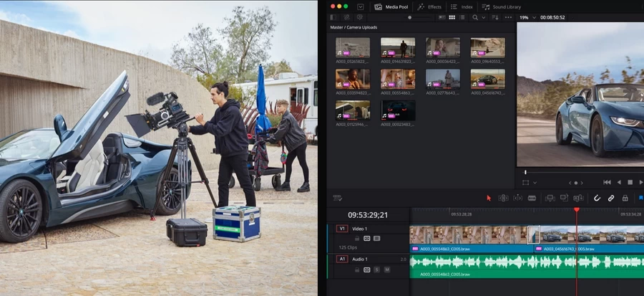
Task: Toggle the bin list sidebar
Action: (333, 17)
